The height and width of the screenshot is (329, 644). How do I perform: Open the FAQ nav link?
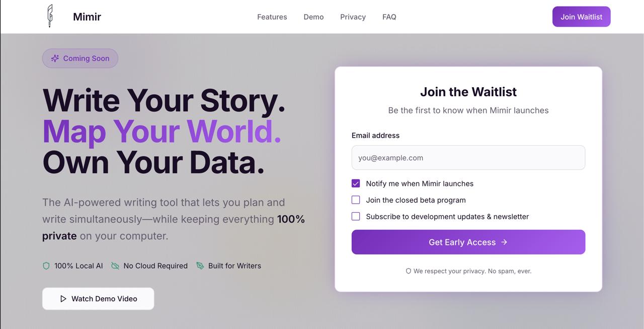point(389,17)
